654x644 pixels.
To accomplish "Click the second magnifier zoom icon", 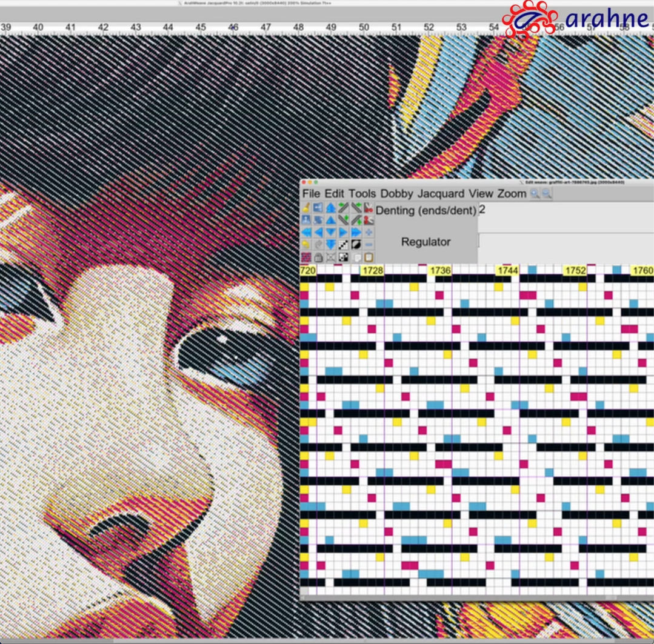I will click(546, 193).
